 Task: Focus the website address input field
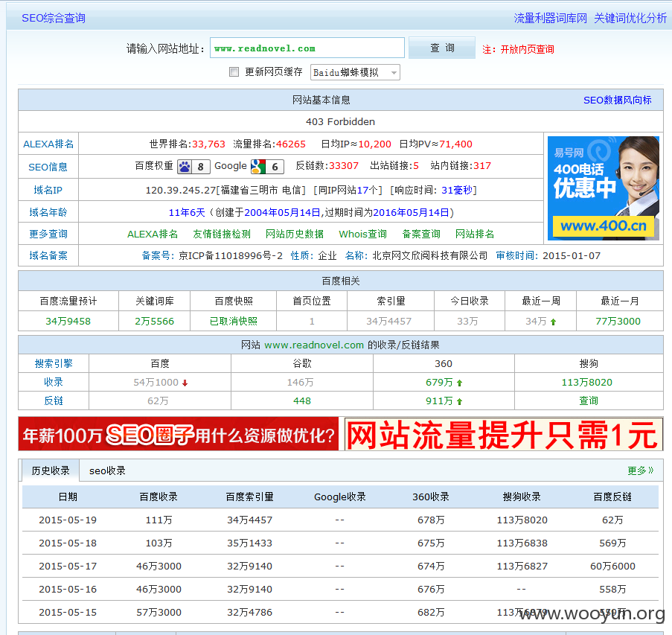point(307,48)
